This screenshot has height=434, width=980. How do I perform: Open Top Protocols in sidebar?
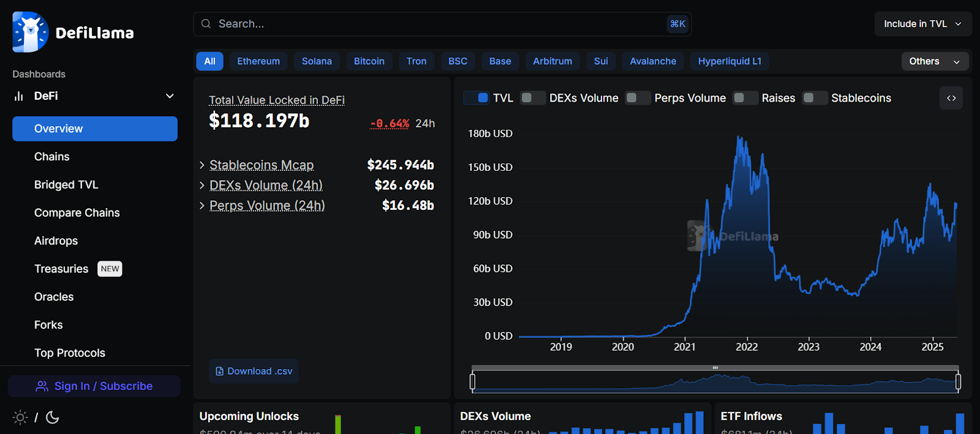pos(95,353)
